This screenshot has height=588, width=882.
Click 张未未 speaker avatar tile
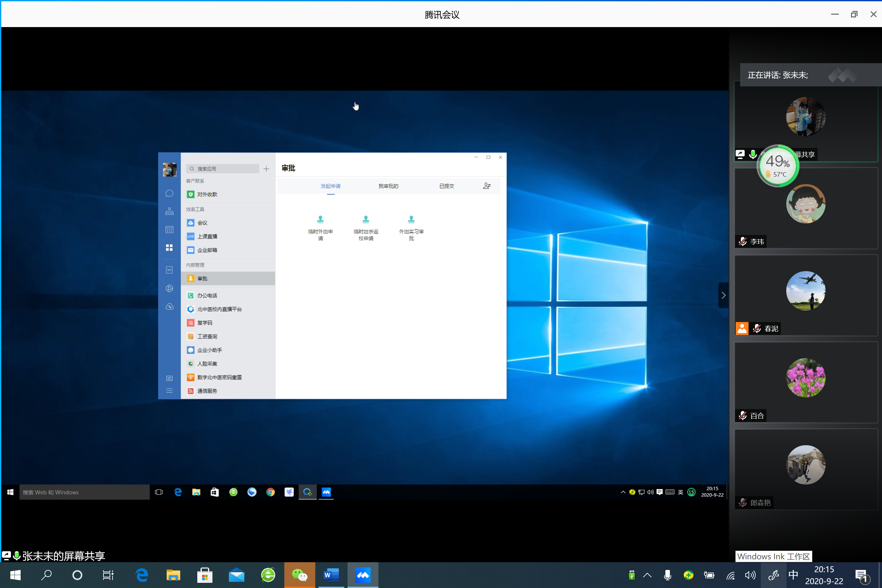[806, 117]
